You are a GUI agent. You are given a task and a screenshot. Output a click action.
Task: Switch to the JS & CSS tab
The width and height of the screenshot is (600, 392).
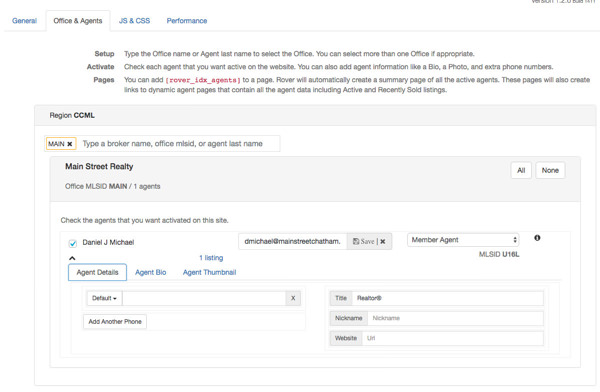click(x=134, y=21)
